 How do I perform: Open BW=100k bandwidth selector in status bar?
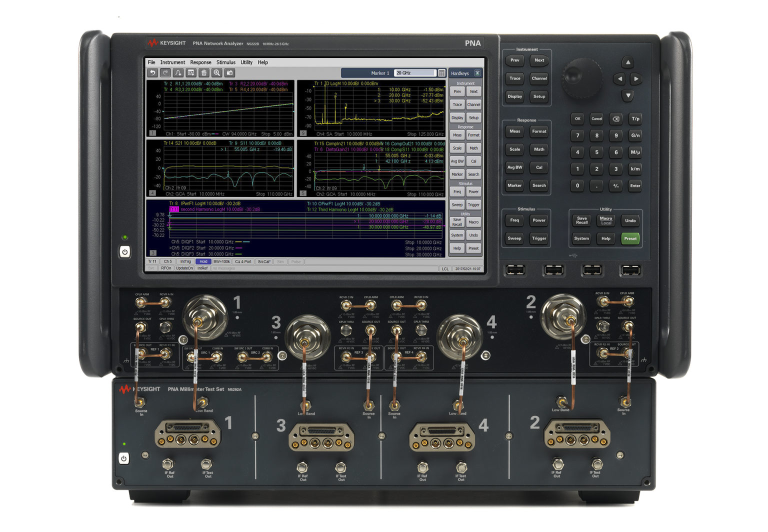221,261
